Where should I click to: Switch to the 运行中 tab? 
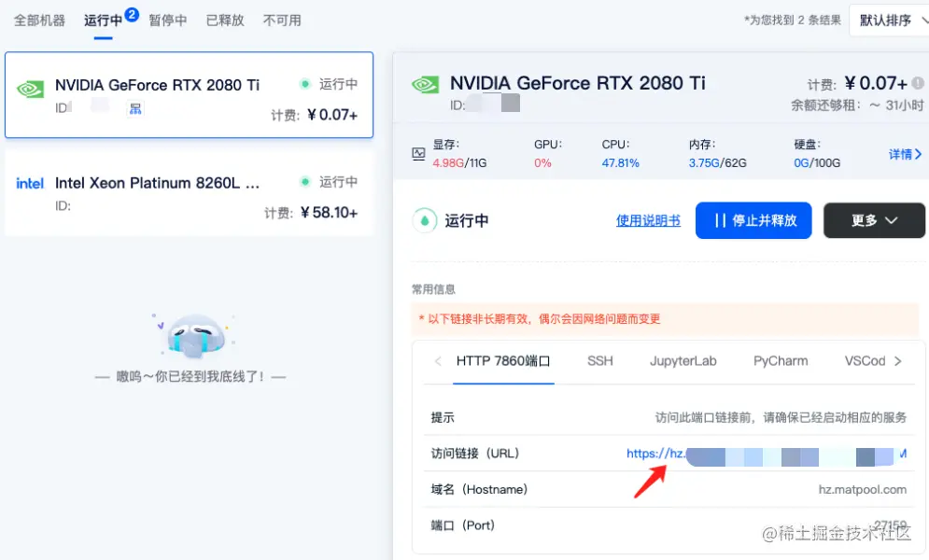pyautogui.click(x=103, y=21)
